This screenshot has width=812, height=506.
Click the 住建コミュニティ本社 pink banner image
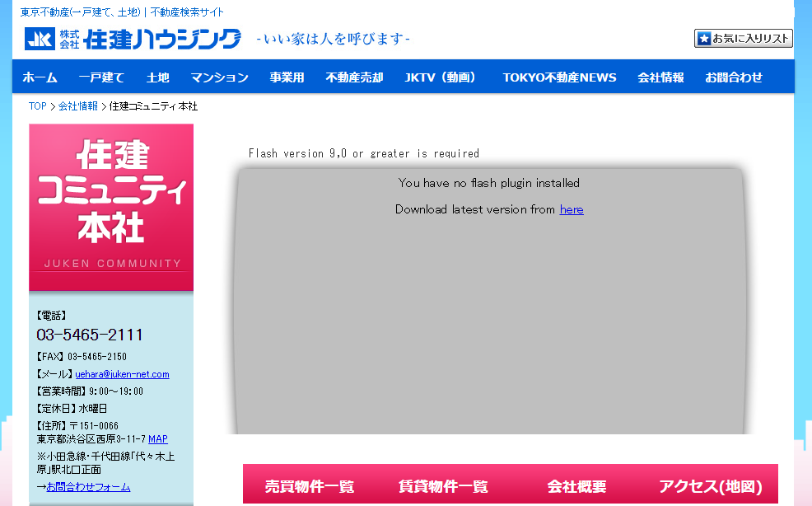point(111,208)
